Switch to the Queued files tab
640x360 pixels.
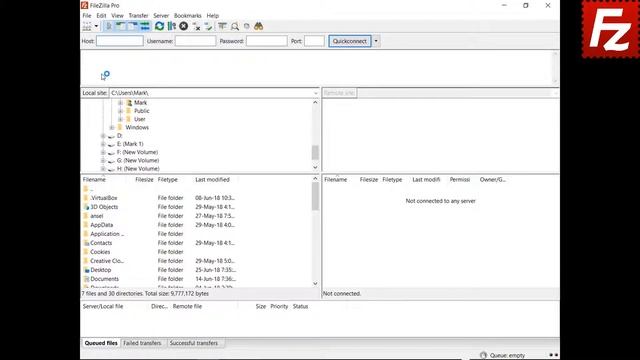[x=101, y=343]
